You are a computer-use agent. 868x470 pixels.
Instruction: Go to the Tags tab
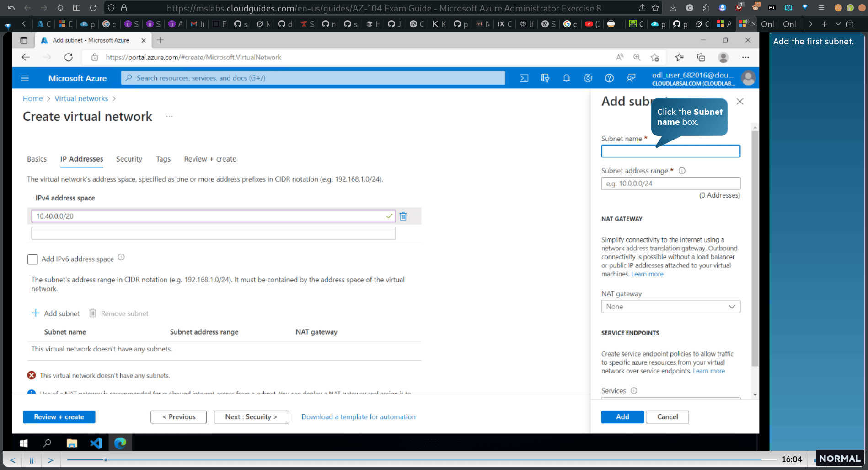163,159
